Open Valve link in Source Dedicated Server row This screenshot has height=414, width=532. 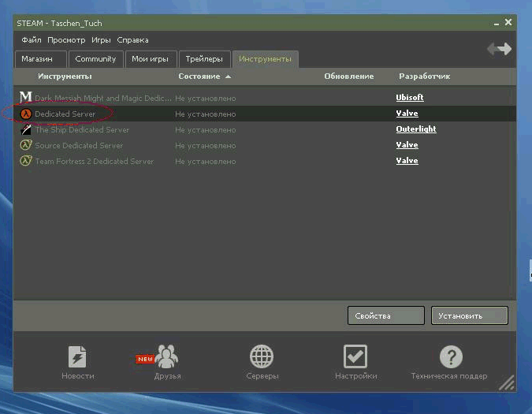tap(407, 145)
